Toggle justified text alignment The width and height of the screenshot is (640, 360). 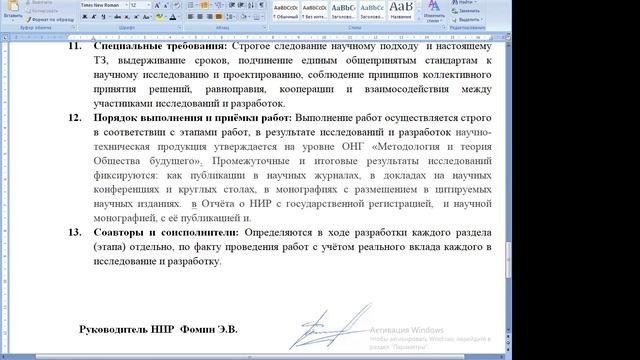pos(219,17)
